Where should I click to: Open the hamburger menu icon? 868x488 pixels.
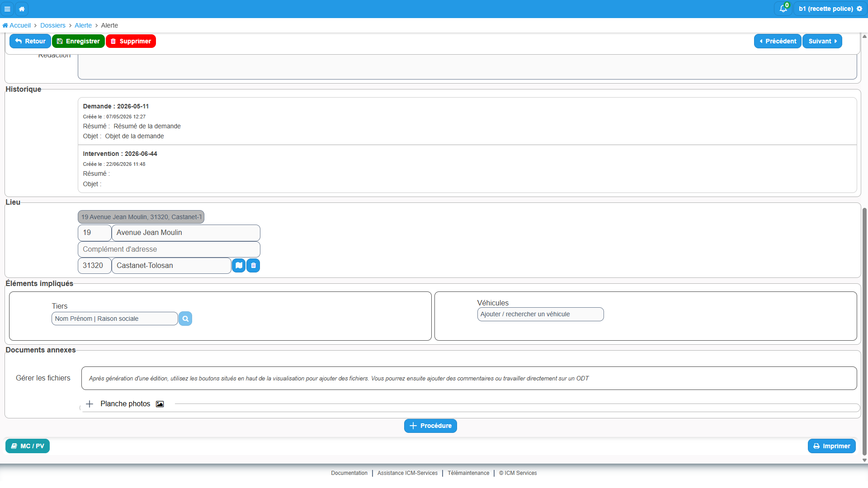coord(7,9)
